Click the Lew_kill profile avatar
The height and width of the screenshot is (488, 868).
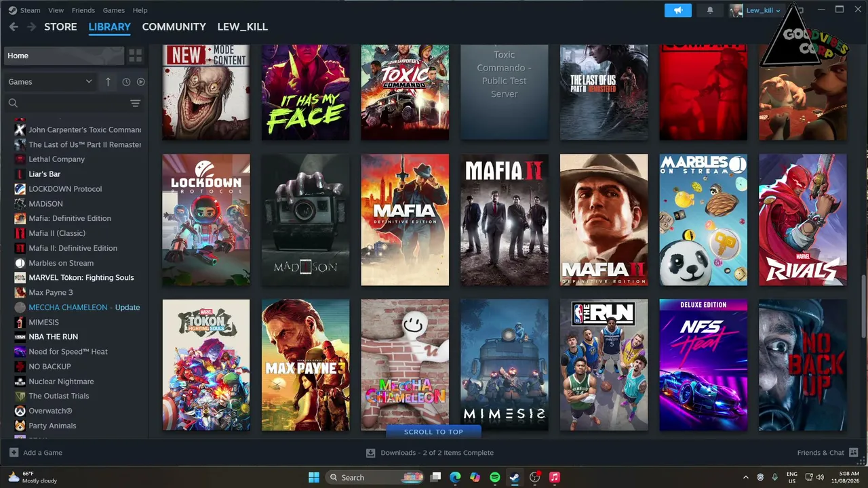click(736, 10)
